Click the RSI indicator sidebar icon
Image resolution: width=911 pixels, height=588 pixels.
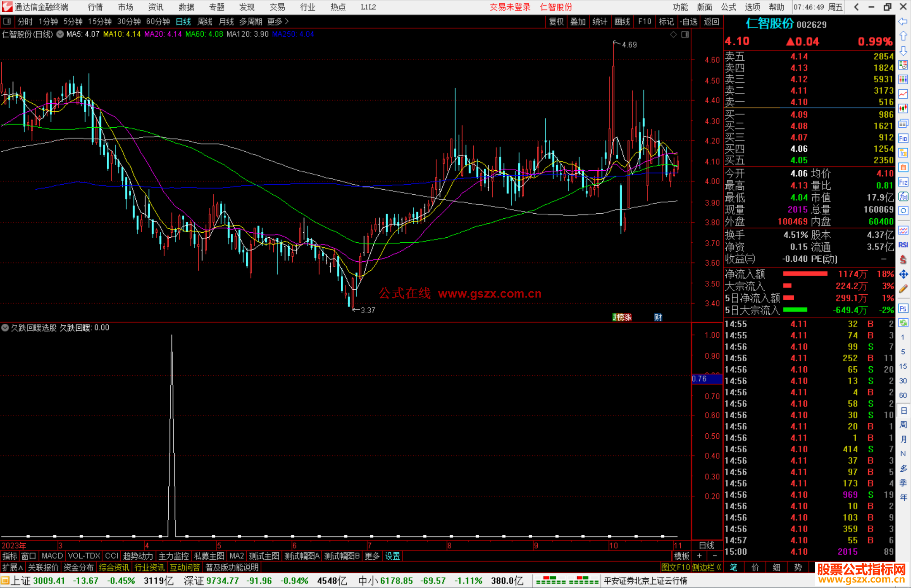pos(903,245)
